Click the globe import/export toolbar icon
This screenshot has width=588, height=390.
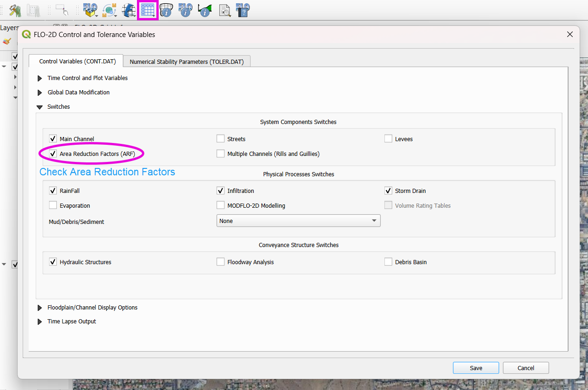pyautogui.click(x=109, y=10)
